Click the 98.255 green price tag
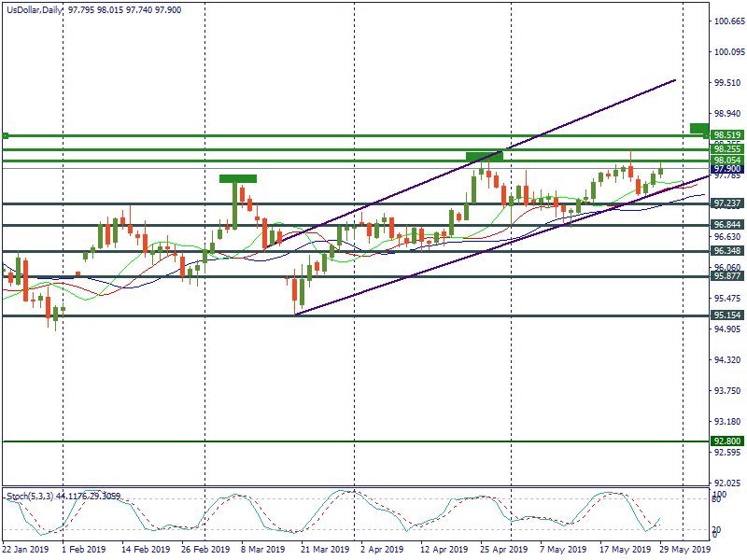The height and width of the screenshot is (560, 747). coord(726,149)
